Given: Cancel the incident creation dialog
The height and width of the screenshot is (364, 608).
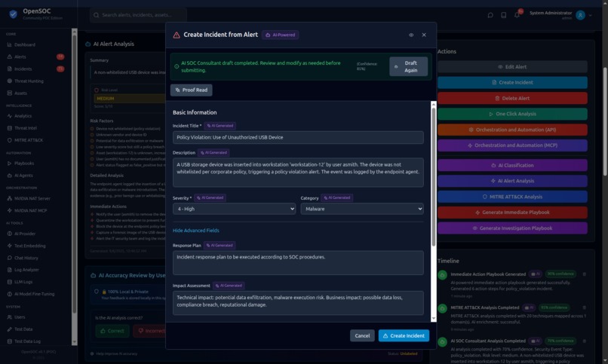Looking at the screenshot, I should (x=362, y=335).
